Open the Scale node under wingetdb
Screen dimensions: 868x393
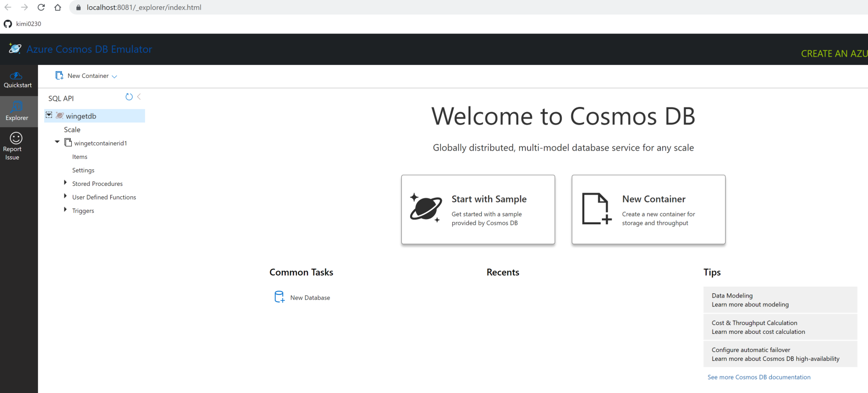point(72,130)
